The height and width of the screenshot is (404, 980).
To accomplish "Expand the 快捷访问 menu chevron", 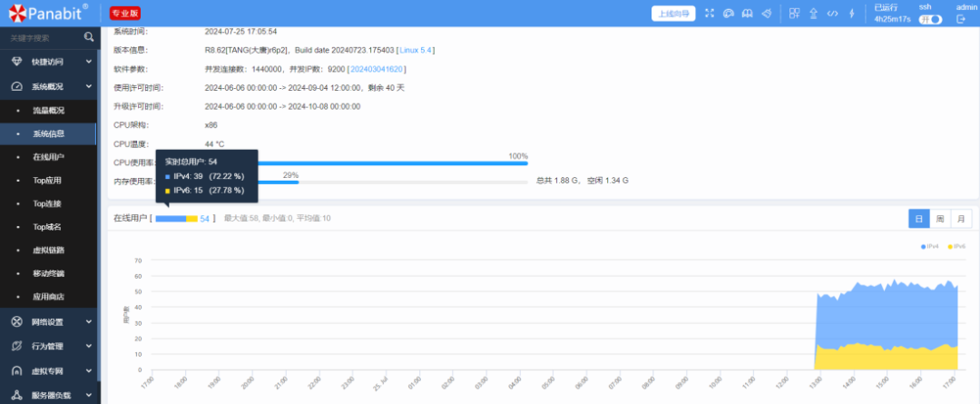I will coord(88,62).
